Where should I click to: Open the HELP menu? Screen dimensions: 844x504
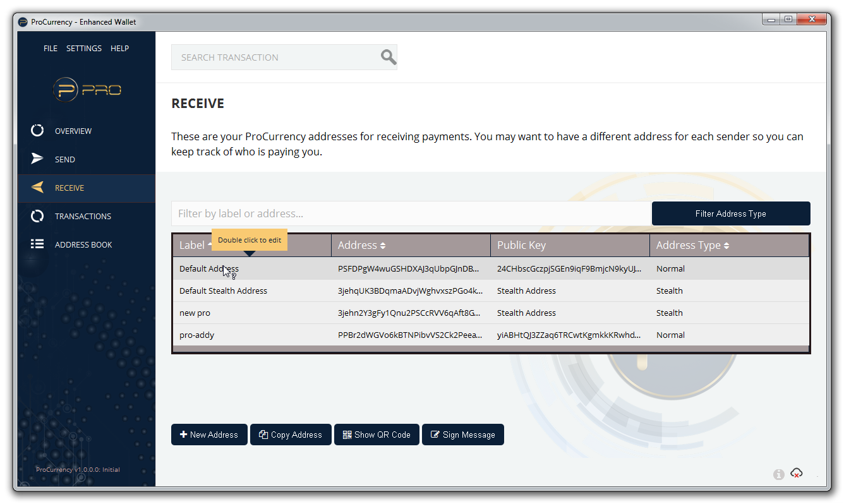tap(119, 49)
